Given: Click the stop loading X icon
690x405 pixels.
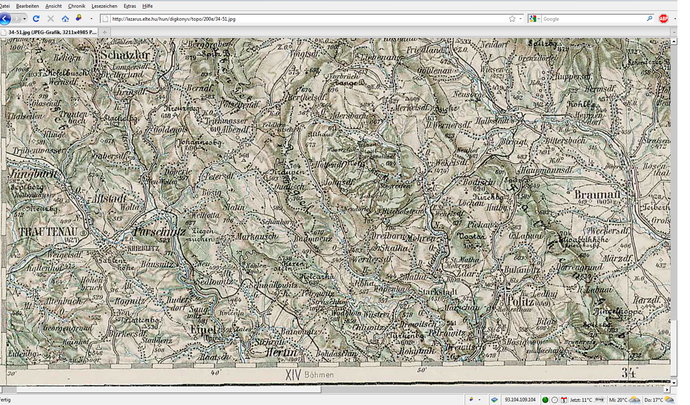Looking at the screenshot, I should [x=50, y=19].
